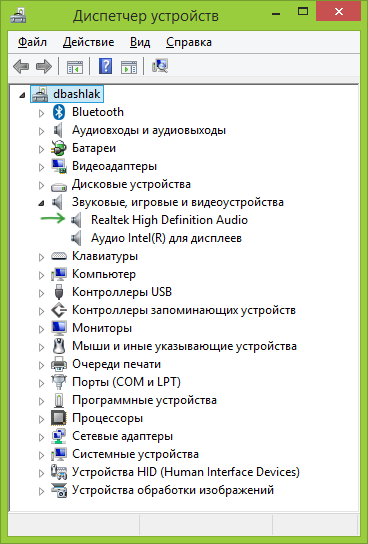Click the Порты (COM и LPT) port icon
This screenshot has width=368, height=544.
59,382
